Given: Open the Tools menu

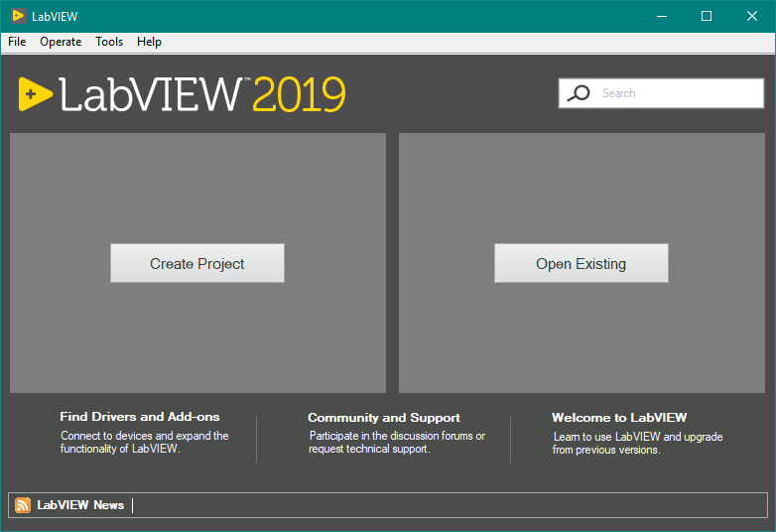Looking at the screenshot, I should coord(109,42).
